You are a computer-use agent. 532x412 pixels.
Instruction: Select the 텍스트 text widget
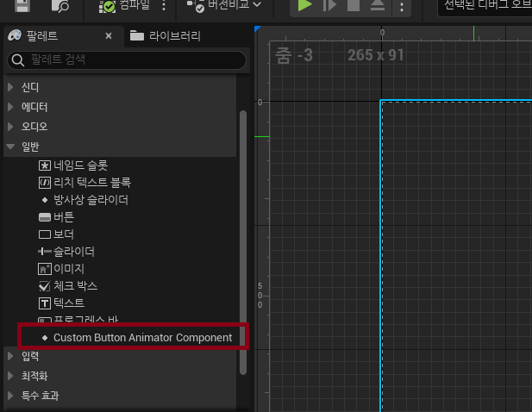tap(61, 303)
